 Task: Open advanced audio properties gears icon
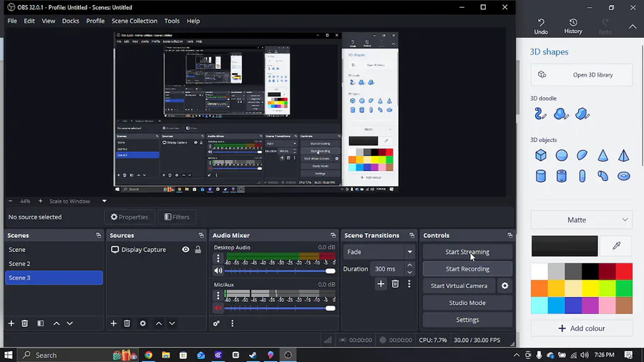(216, 323)
